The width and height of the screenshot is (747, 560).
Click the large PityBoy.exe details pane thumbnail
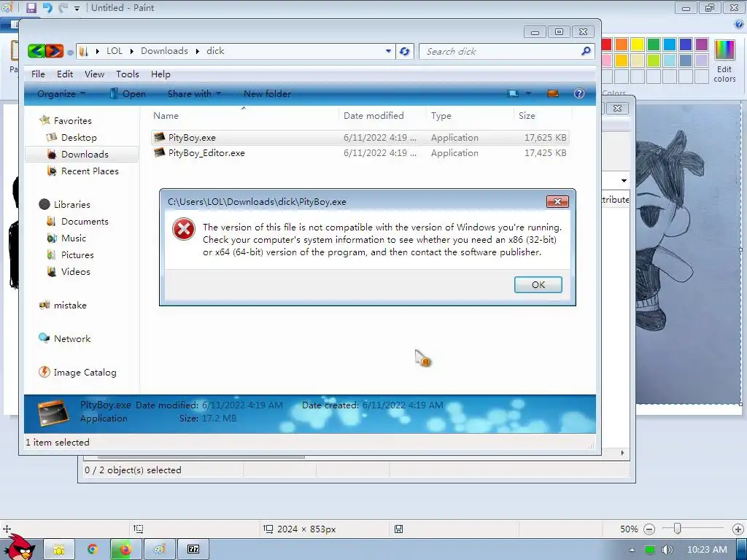[x=53, y=413]
